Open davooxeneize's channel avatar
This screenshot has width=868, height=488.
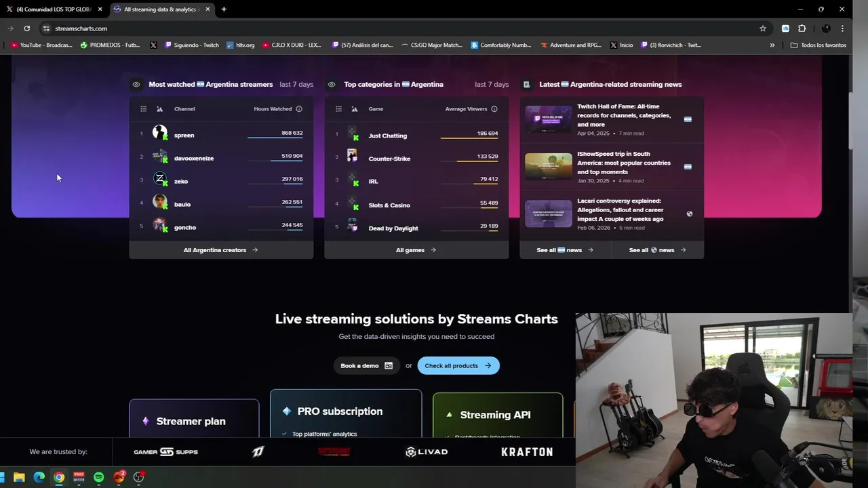tap(160, 157)
